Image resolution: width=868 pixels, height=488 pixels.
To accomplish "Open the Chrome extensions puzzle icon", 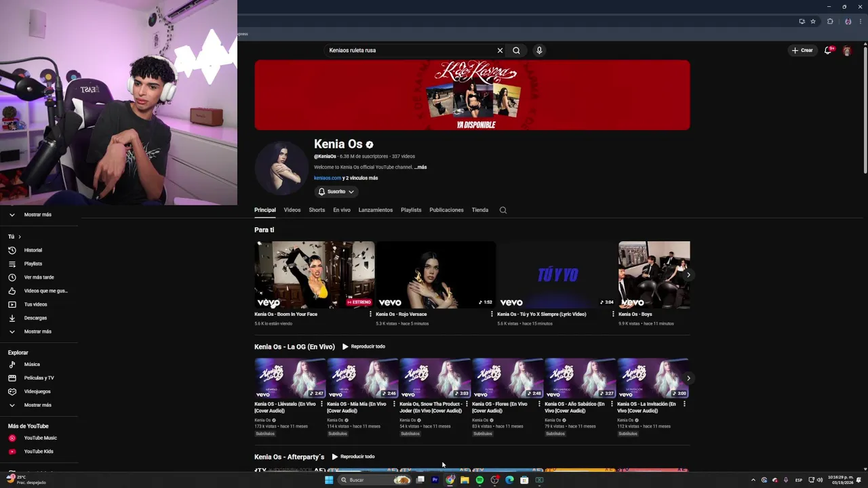I will (x=830, y=22).
